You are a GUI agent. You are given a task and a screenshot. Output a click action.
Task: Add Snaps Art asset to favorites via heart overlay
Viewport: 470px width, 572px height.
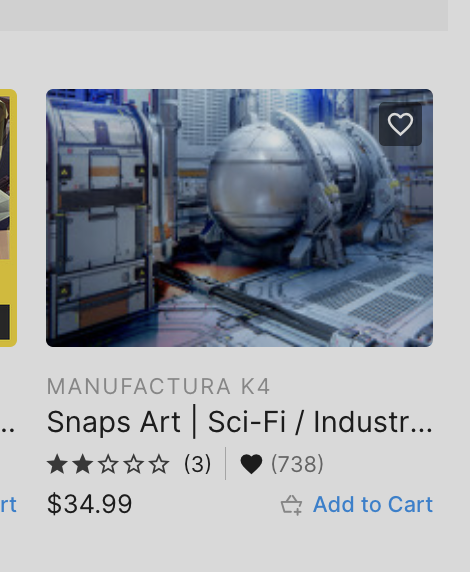point(400,124)
